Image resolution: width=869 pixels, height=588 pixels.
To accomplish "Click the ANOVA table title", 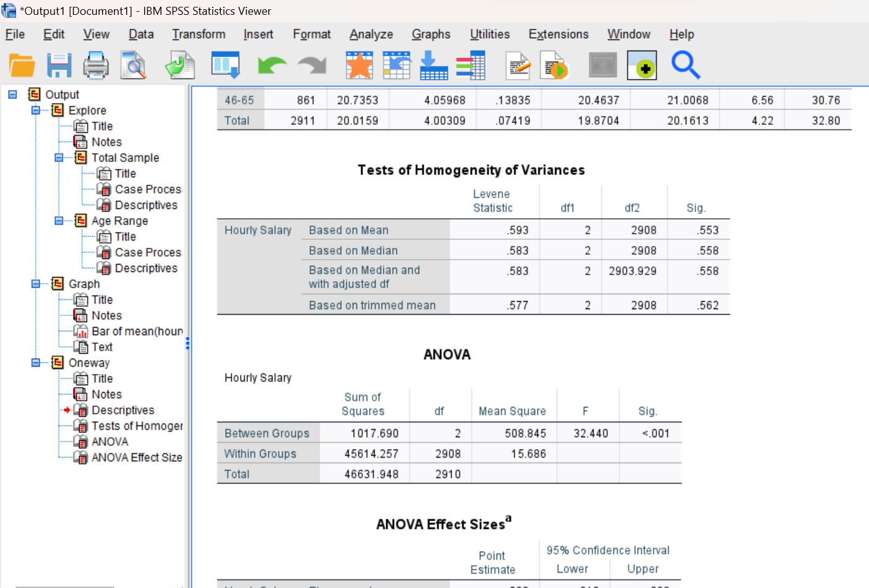I will pyautogui.click(x=447, y=354).
